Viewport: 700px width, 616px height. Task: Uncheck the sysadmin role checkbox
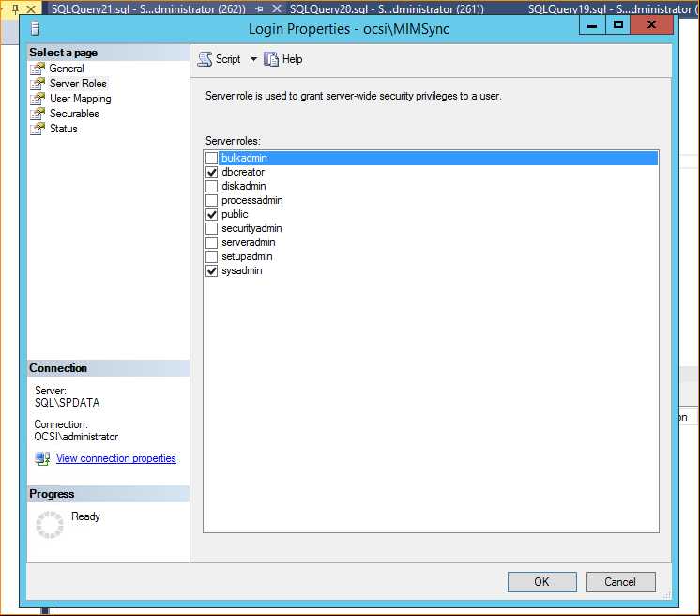pos(212,270)
